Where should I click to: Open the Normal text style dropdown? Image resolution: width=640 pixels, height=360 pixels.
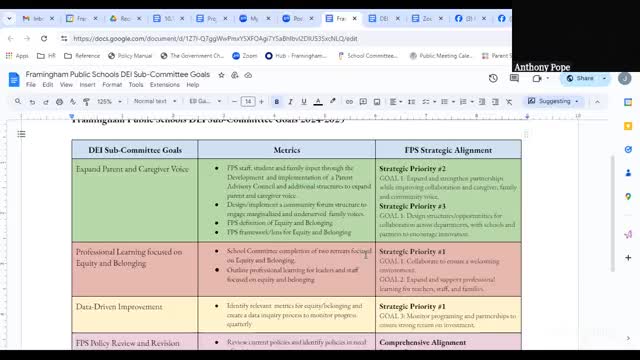pos(155,101)
